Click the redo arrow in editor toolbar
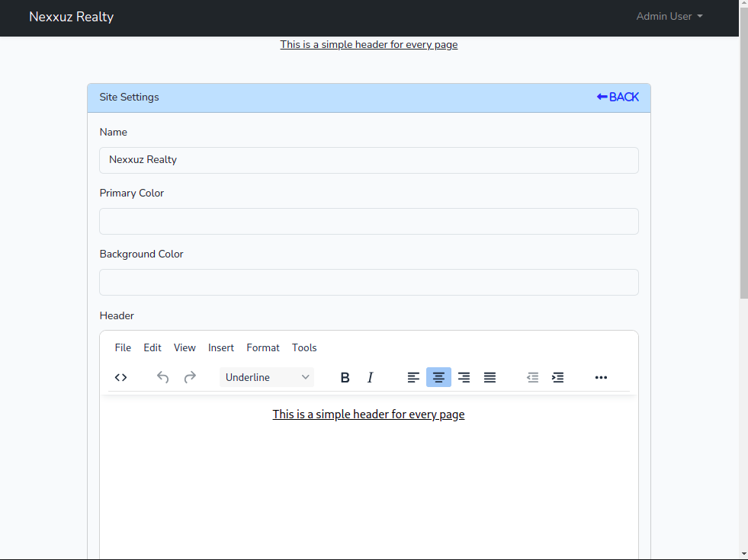 tap(190, 377)
